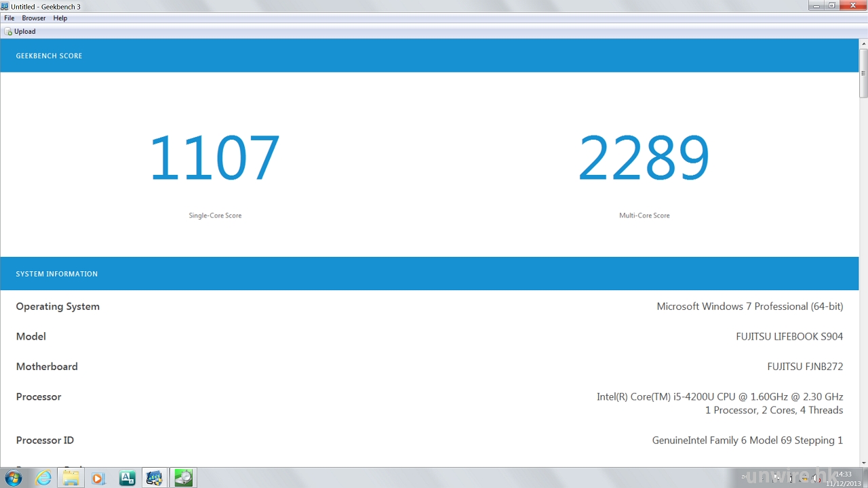Click the Multi-Core Score value 2289
The width and height of the screenshot is (868, 488).
coord(644,158)
